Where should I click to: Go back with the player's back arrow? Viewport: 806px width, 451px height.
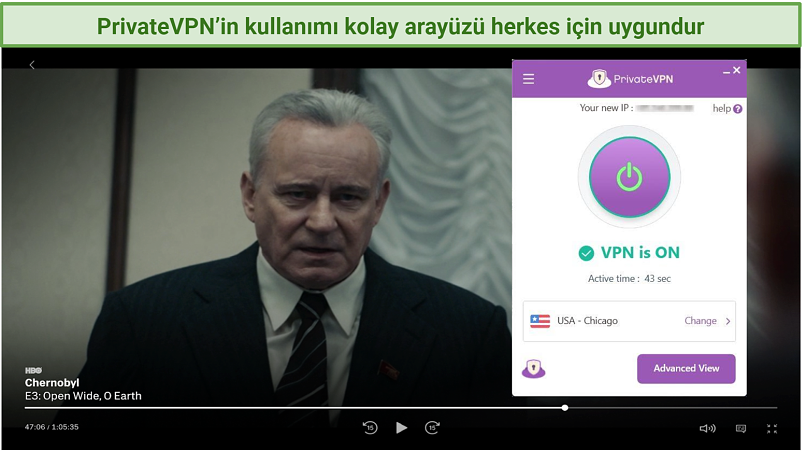[x=32, y=65]
